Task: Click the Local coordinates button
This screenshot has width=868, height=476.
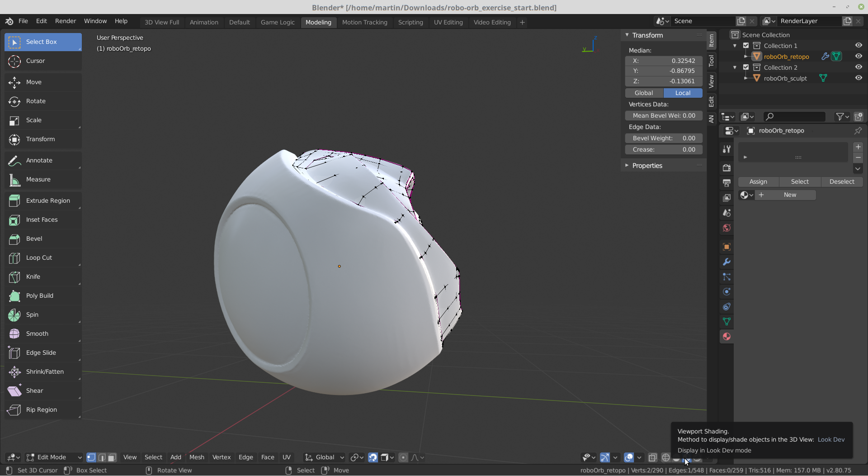Action: pyautogui.click(x=683, y=93)
